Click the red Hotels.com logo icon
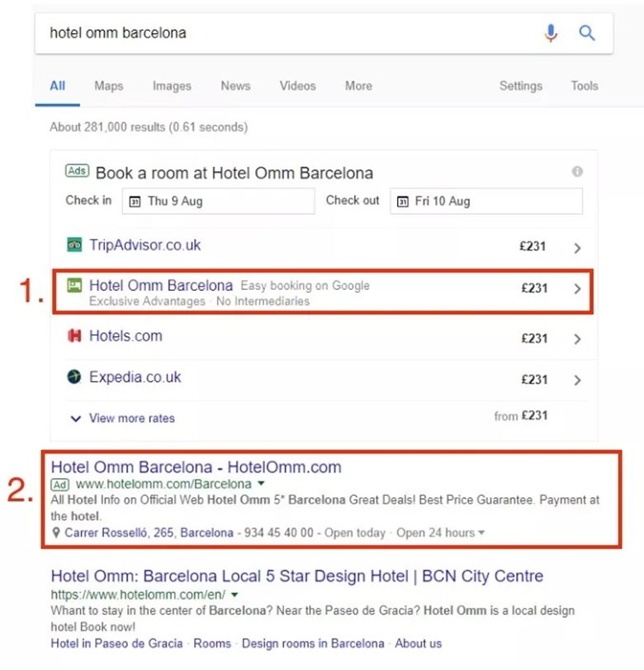The height and width of the screenshot is (670, 644). [74, 336]
